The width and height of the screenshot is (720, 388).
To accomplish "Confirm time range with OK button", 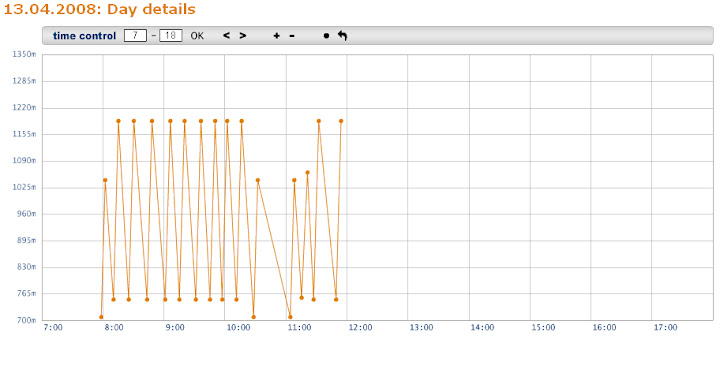I will pyautogui.click(x=197, y=36).
